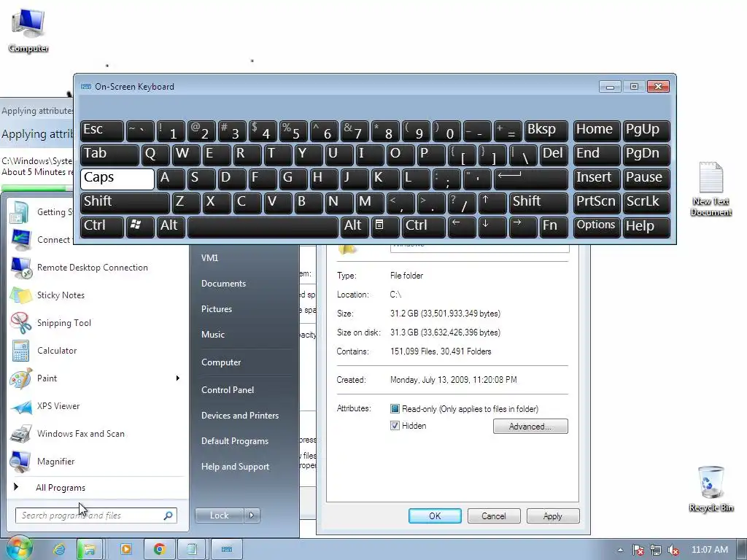747x560 pixels.
Task: Click Apply in the Properties dialog
Action: click(553, 516)
